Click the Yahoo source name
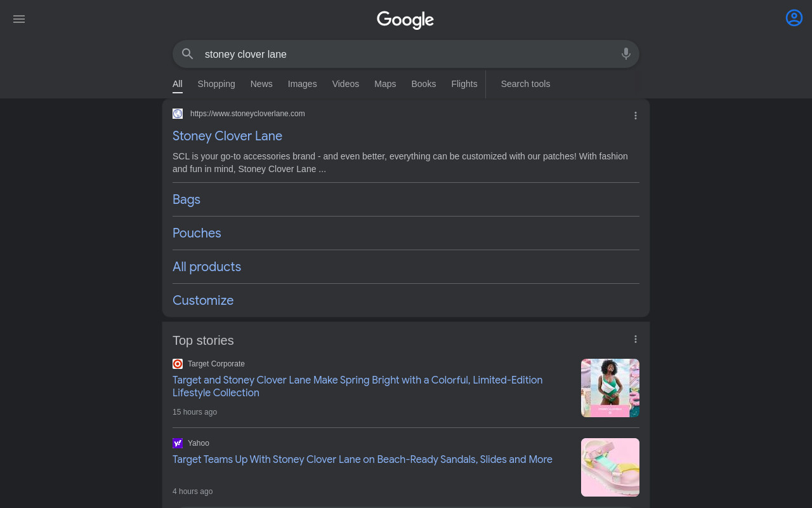Screen dimensions: 812x508 click(x=199, y=443)
